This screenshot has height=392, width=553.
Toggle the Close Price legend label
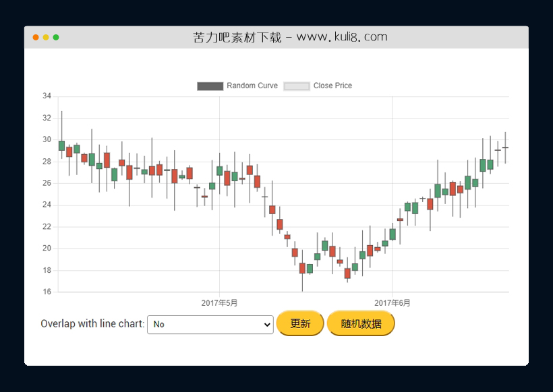332,86
